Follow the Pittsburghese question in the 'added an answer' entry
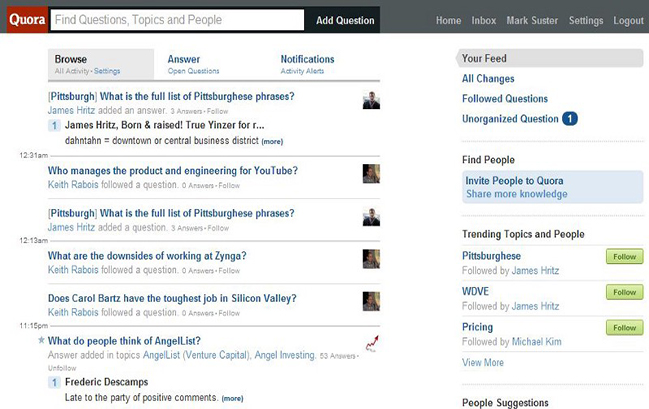The image size is (649, 409). [217, 111]
